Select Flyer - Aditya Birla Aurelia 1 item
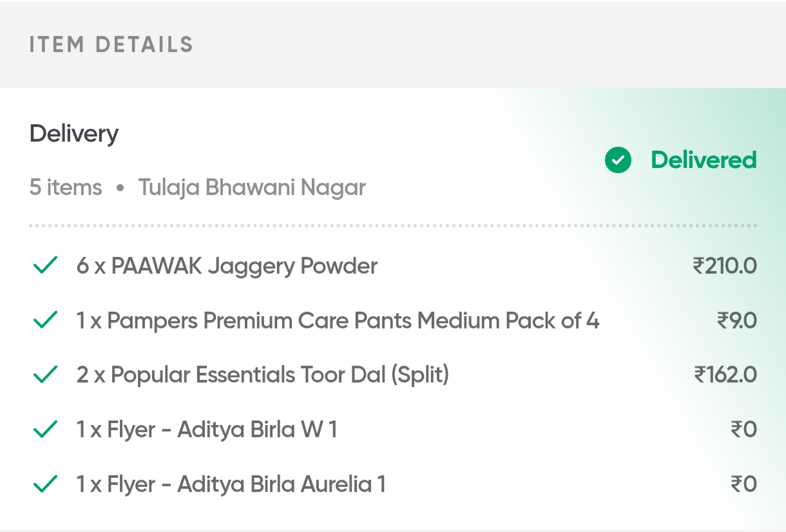 click(x=231, y=484)
